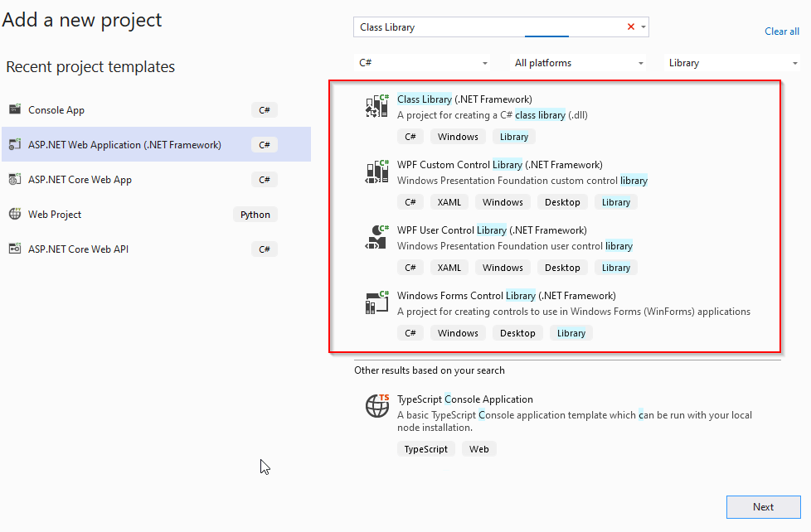Click C# tag under Windows Forms Control Library

point(410,333)
